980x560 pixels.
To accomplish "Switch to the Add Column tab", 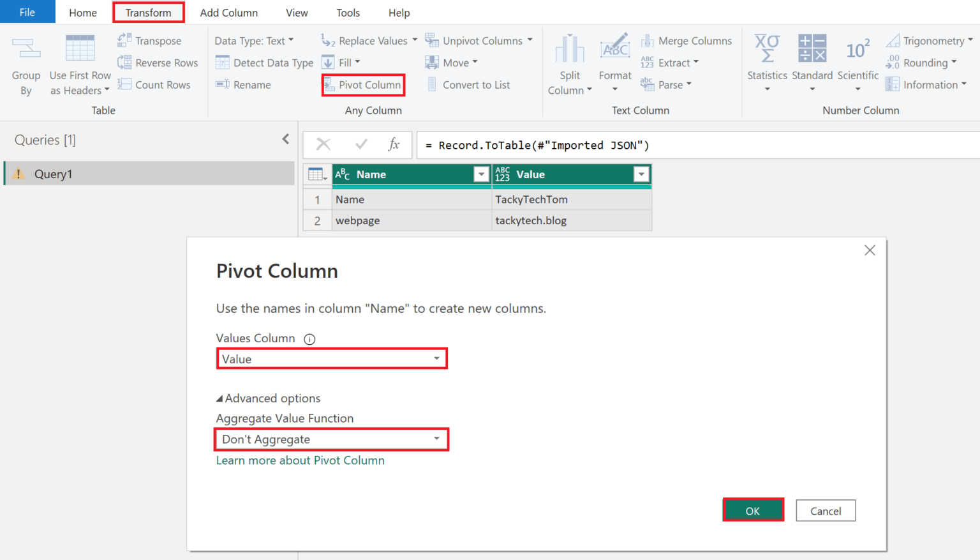I will coord(229,12).
